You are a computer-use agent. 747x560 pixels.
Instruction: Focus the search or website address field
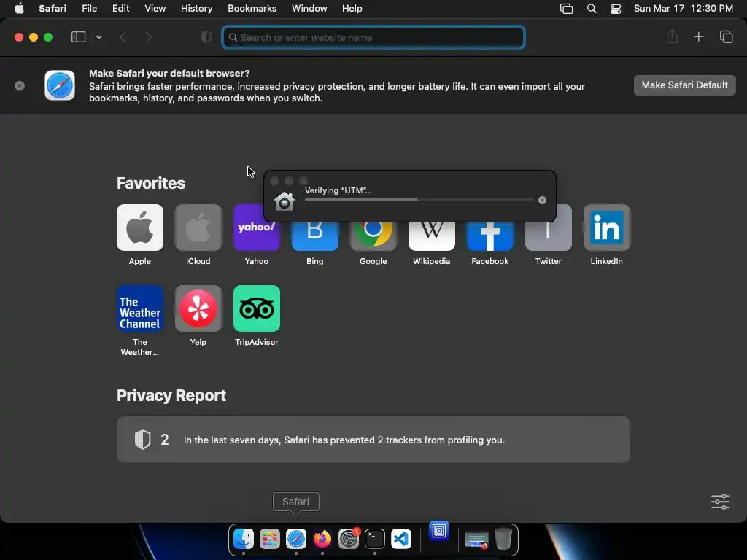[373, 37]
